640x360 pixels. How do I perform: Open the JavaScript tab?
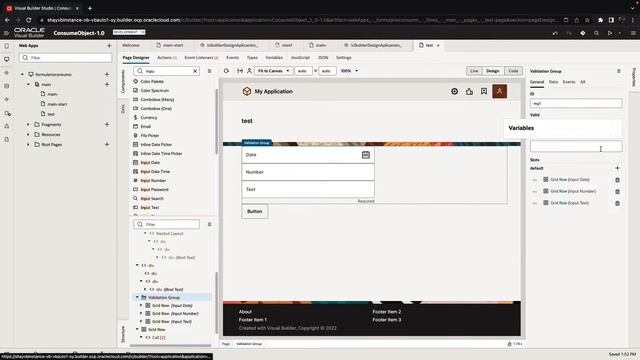pos(300,58)
